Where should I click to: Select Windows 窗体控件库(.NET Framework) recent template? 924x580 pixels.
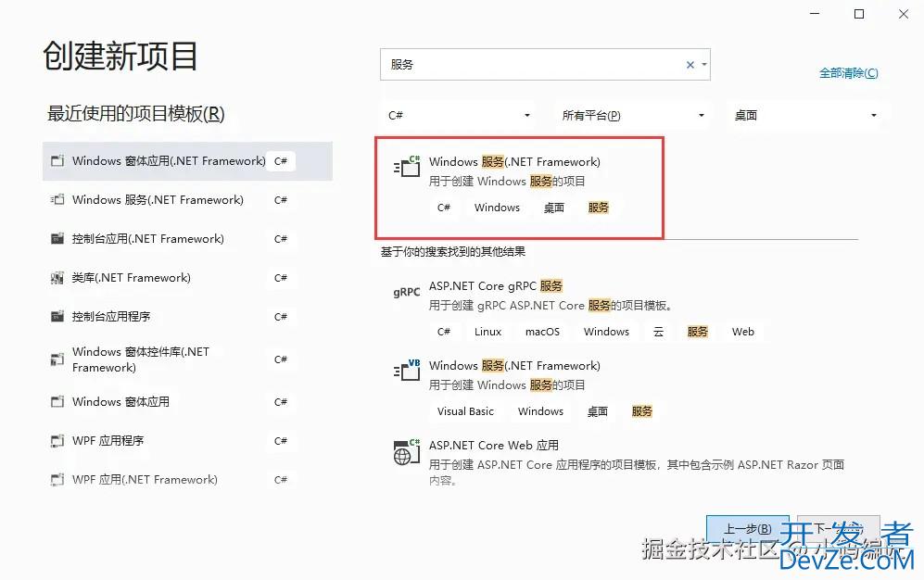(x=187, y=359)
